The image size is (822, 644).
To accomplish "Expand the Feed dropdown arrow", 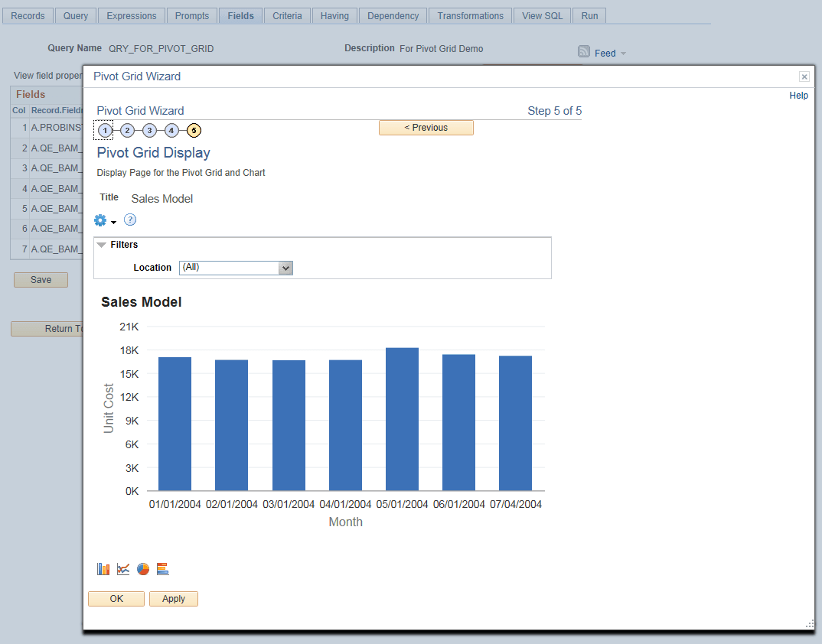I will 621,53.
